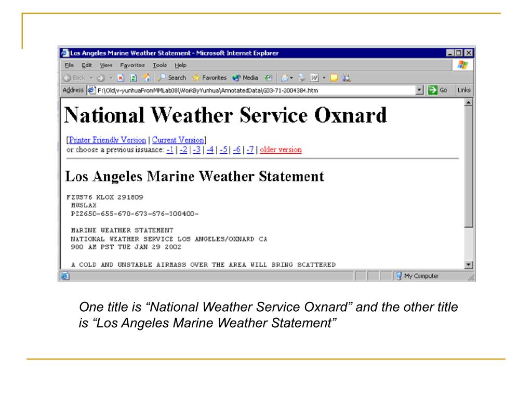Click the Edit with Word icon
Image resolution: width=532 pixels, height=399 pixels.
click(314, 78)
